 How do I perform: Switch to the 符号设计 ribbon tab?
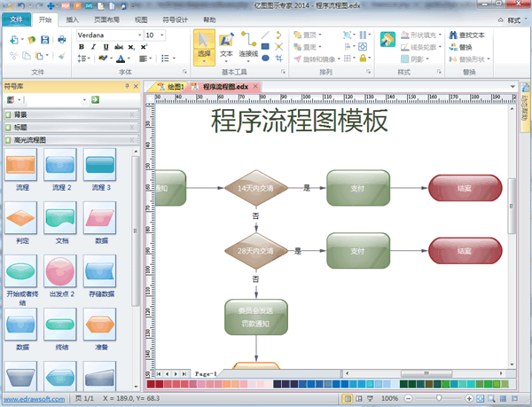click(175, 20)
